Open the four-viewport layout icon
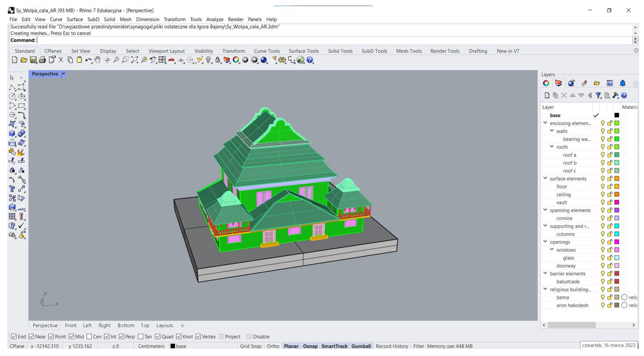 [162, 60]
